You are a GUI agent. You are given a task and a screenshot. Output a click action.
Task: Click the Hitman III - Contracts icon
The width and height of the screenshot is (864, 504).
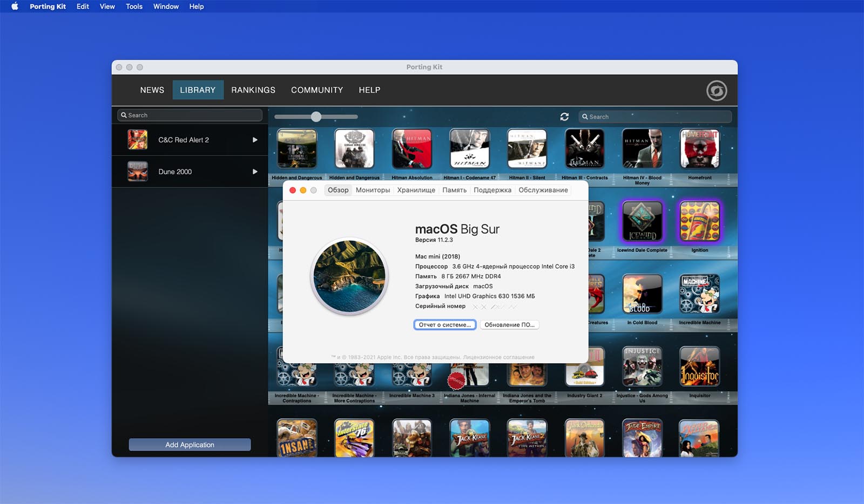585,149
